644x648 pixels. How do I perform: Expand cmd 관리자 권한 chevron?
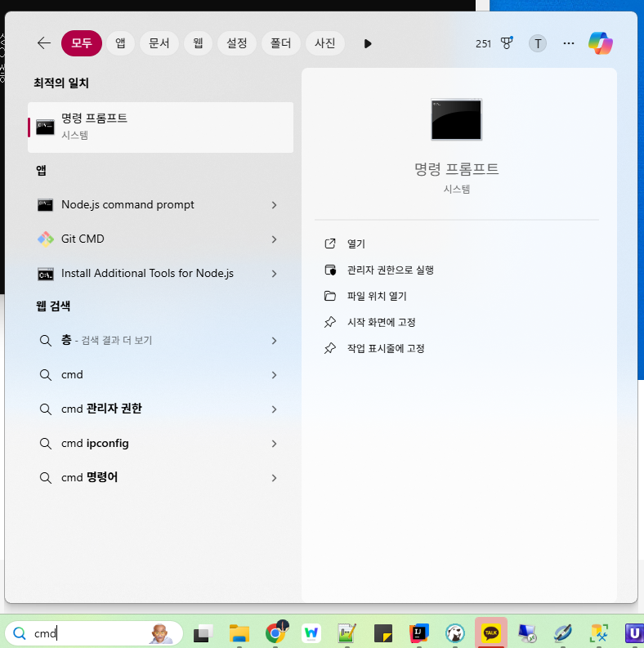tap(274, 409)
